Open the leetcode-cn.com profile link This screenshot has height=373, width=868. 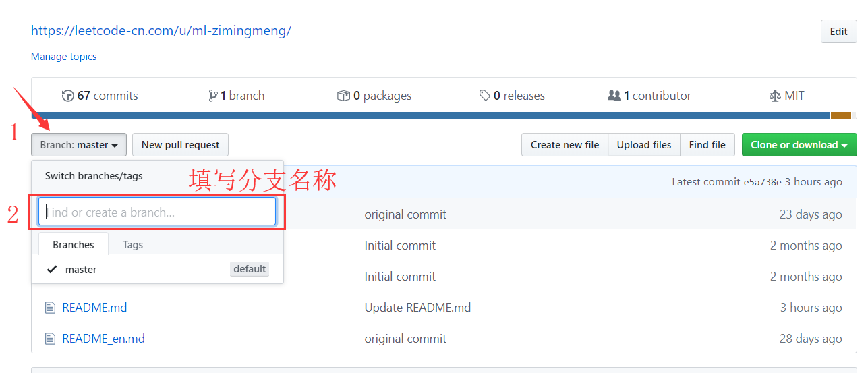(161, 31)
